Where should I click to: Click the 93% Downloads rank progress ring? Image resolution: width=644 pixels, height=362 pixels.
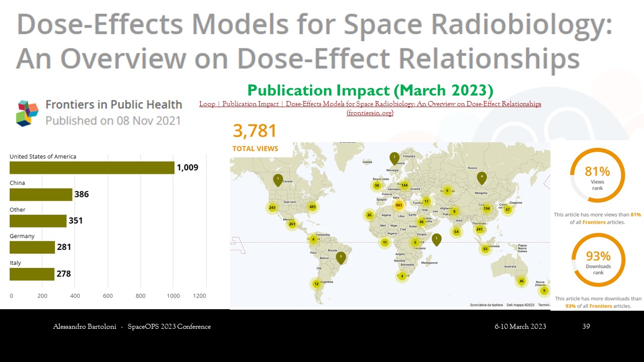(x=598, y=260)
